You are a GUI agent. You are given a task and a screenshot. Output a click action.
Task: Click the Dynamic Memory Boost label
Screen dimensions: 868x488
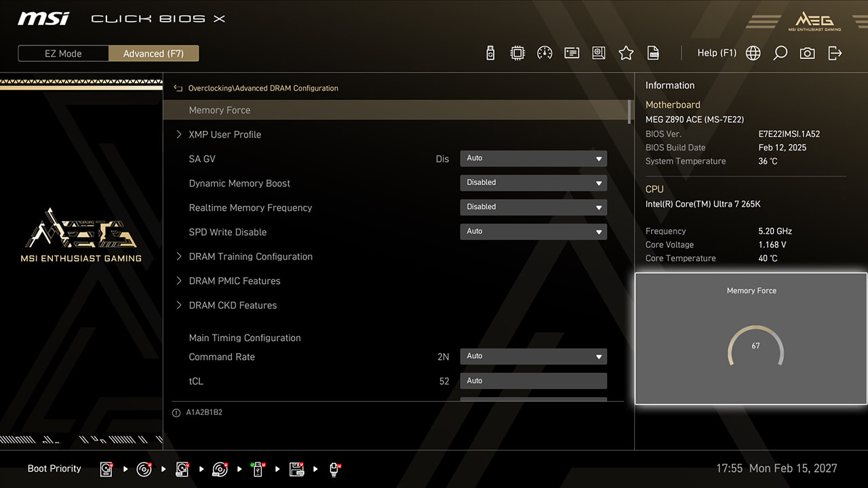click(x=239, y=183)
